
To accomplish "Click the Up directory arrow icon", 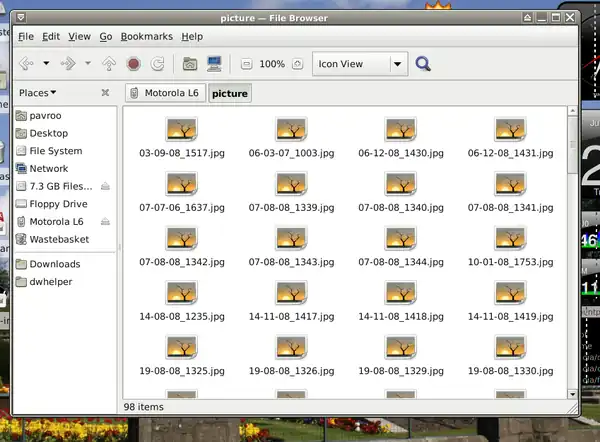I will click(x=109, y=64).
